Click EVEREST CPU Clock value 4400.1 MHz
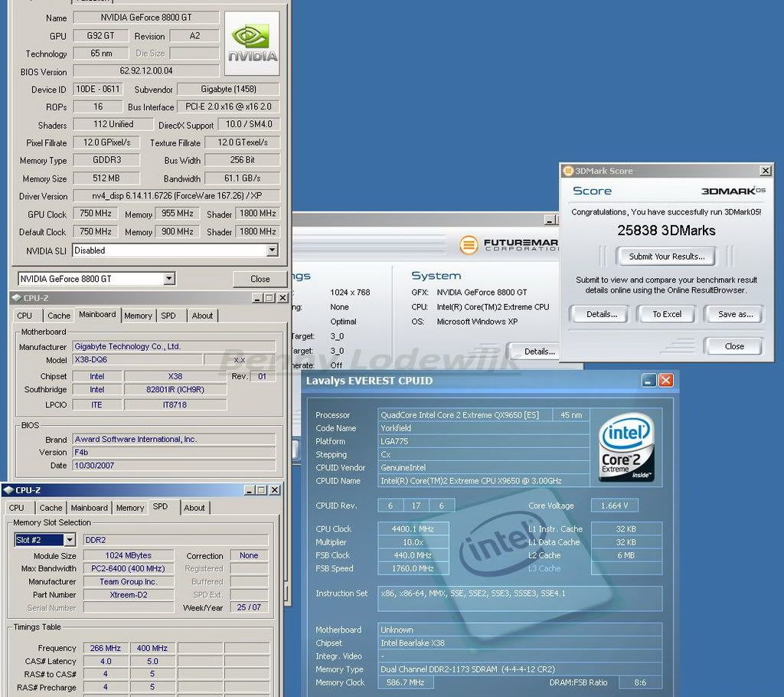 [x=413, y=529]
